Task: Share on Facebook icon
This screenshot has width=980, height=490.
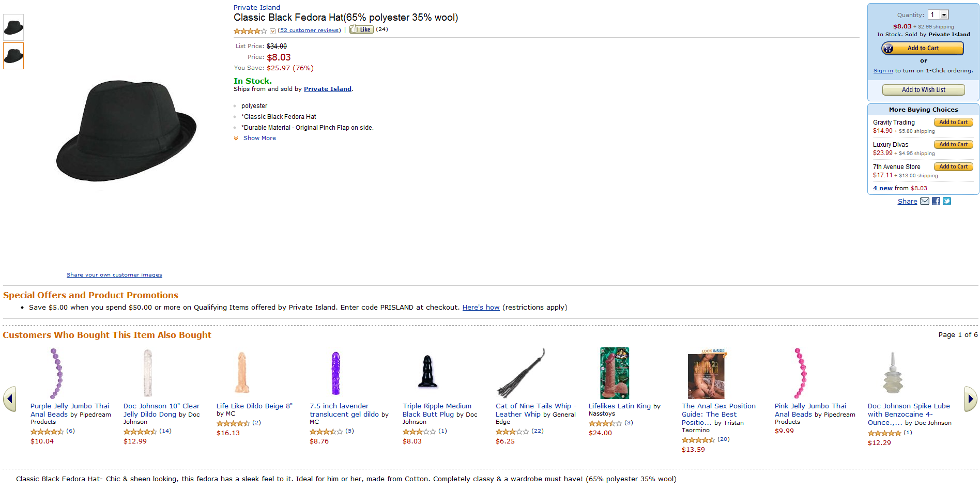Action: pos(936,201)
